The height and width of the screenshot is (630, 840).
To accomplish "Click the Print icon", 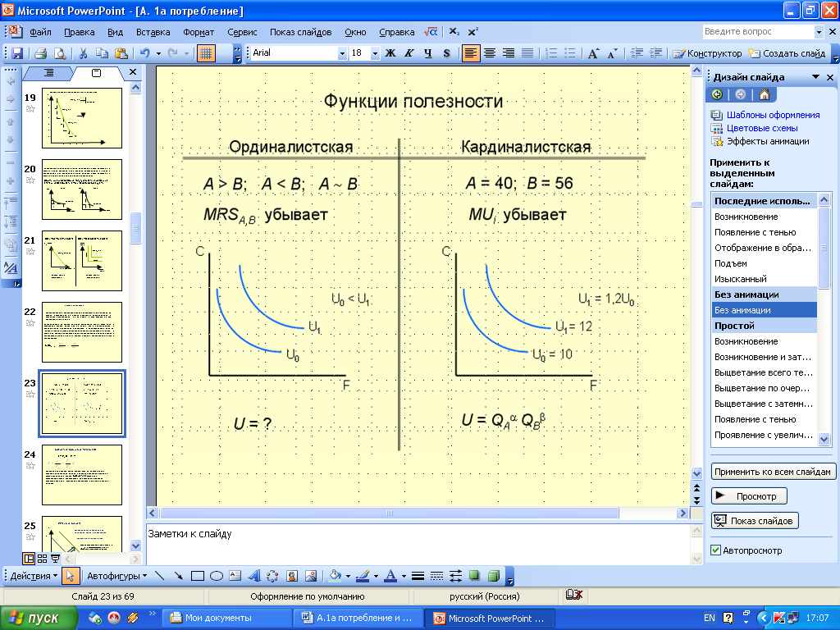I will (x=41, y=53).
